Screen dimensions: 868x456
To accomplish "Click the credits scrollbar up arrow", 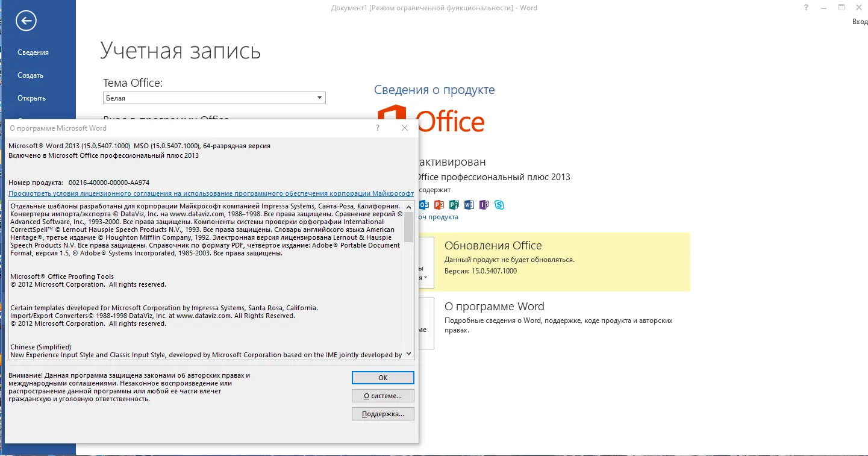I will coord(409,207).
